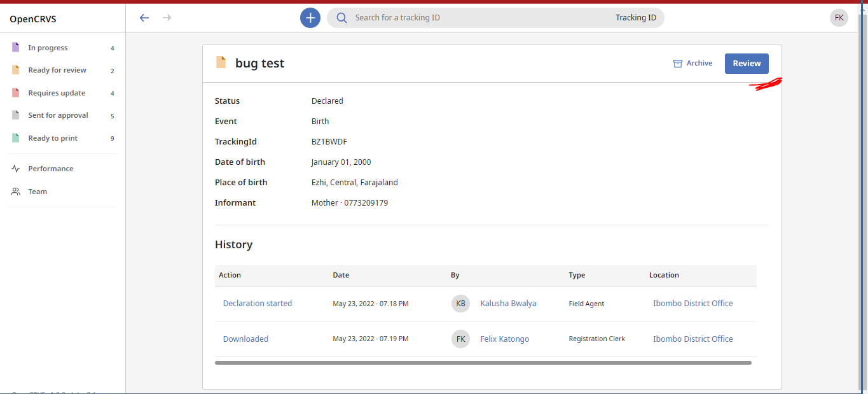Open the FK profile avatar menu

pos(839,17)
